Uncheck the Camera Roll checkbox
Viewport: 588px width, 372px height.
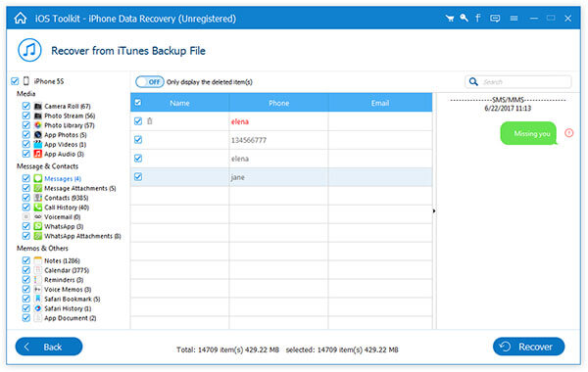click(25, 106)
